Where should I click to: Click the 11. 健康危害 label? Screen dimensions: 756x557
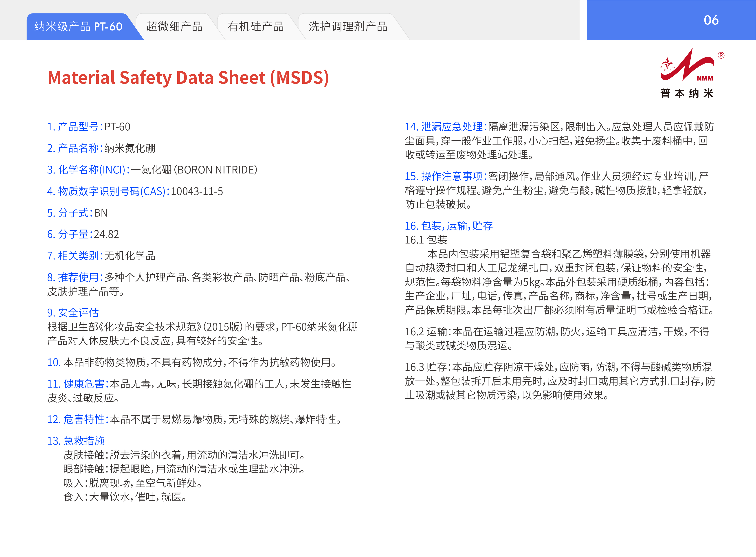78,384
